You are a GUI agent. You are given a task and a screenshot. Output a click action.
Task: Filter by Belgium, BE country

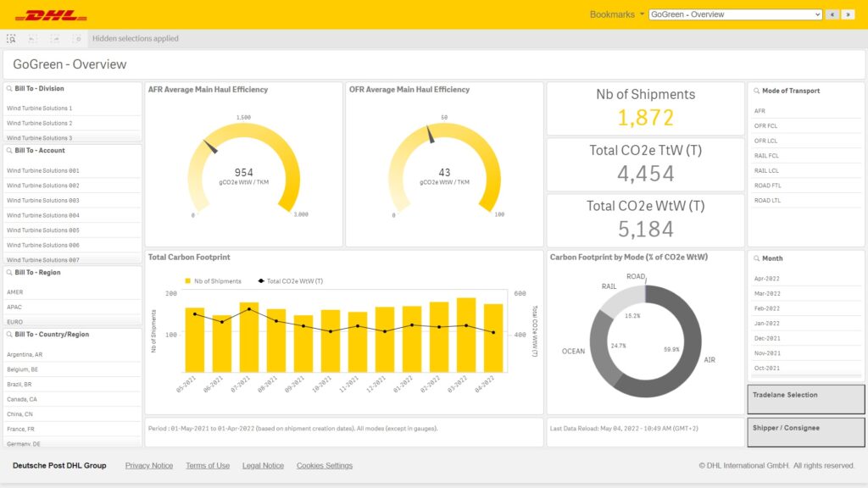pyautogui.click(x=73, y=369)
